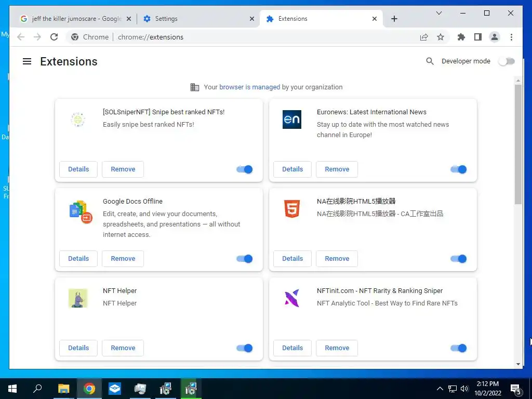This screenshot has width=532, height=399.
Task: Close the jeff the killer Google tab
Action: (x=129, y=19)
